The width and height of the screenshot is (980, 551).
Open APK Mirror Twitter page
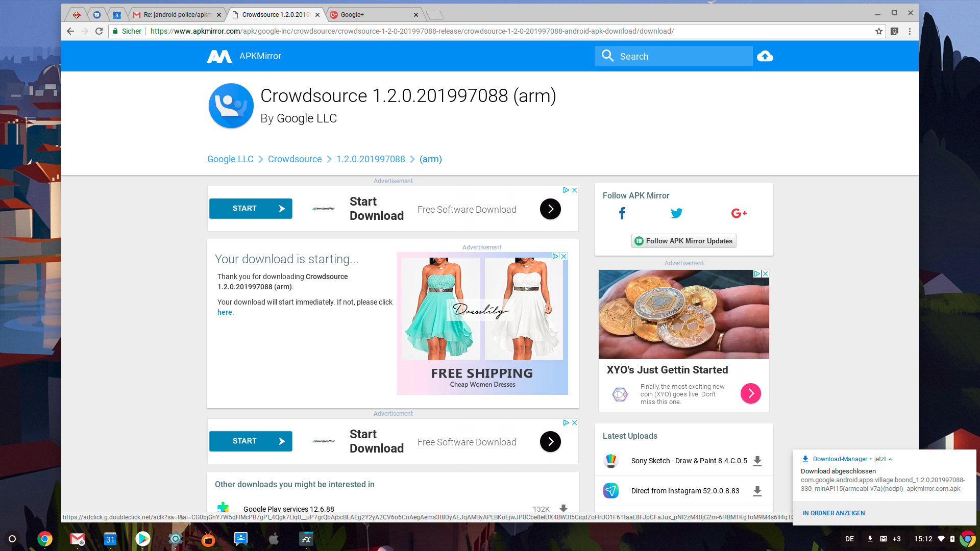pos(676,213)
